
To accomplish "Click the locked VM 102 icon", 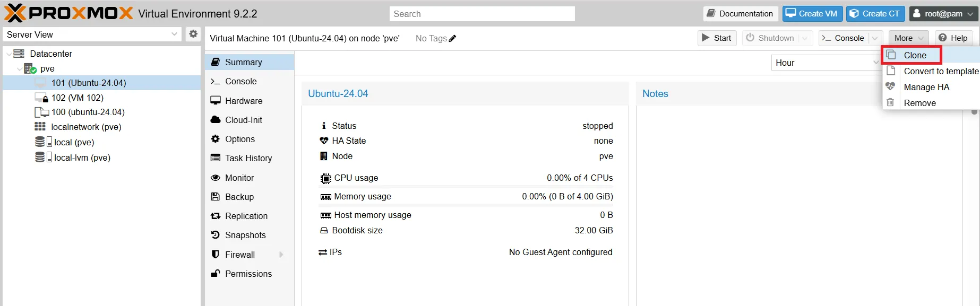I will 41,98.
